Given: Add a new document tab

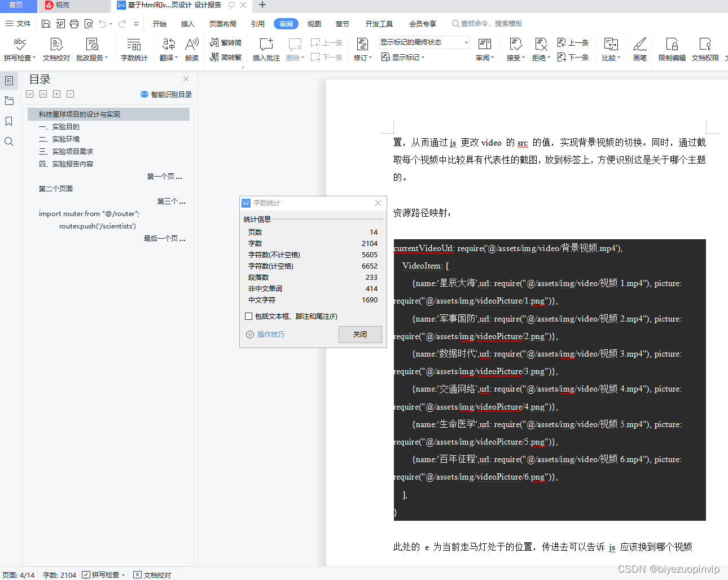Looking at the screenshot, I should coord(262,5).
